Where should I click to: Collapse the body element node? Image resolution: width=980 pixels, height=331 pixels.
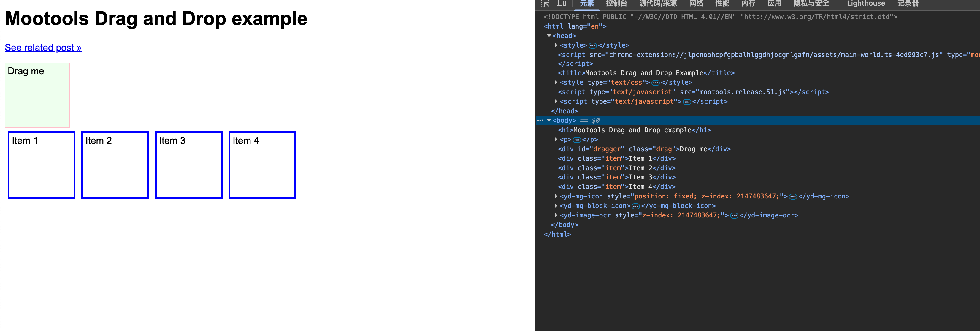point(549,120)
